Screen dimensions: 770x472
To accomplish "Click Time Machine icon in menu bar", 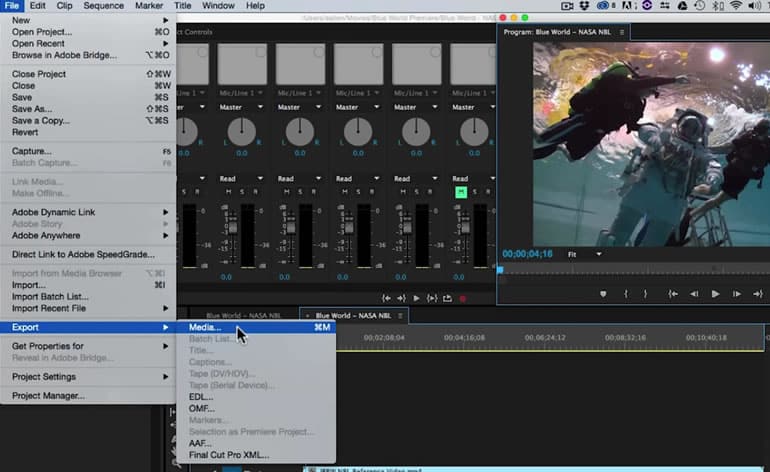I will [700, 6].
